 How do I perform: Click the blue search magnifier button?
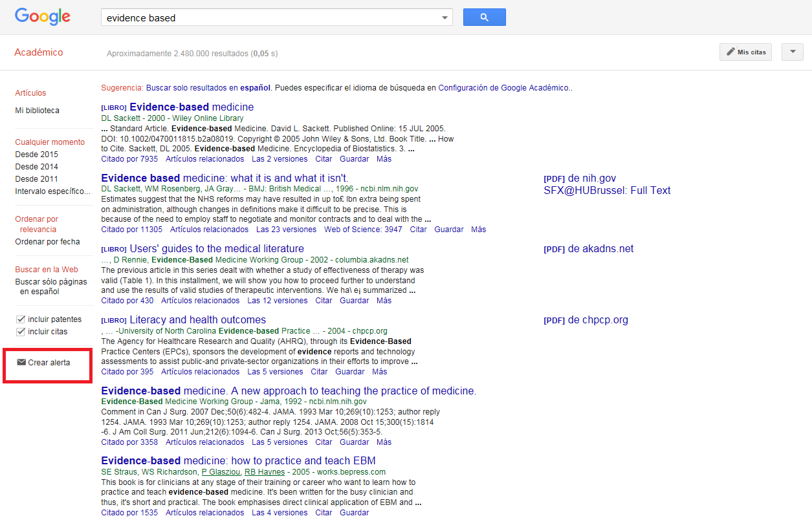tap(484, 17)
